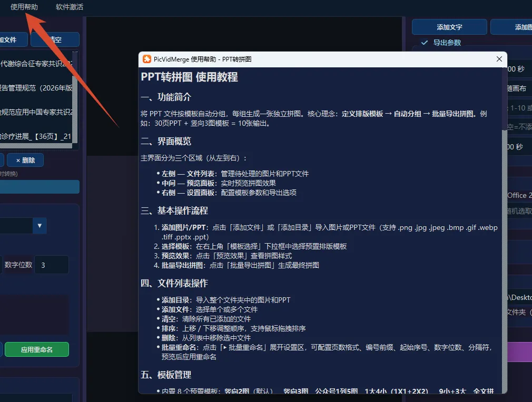Viewport: 532px width, 402px height.
Task: Click the PicVidMerge icon in help dialog title
Action: [147, 59]
